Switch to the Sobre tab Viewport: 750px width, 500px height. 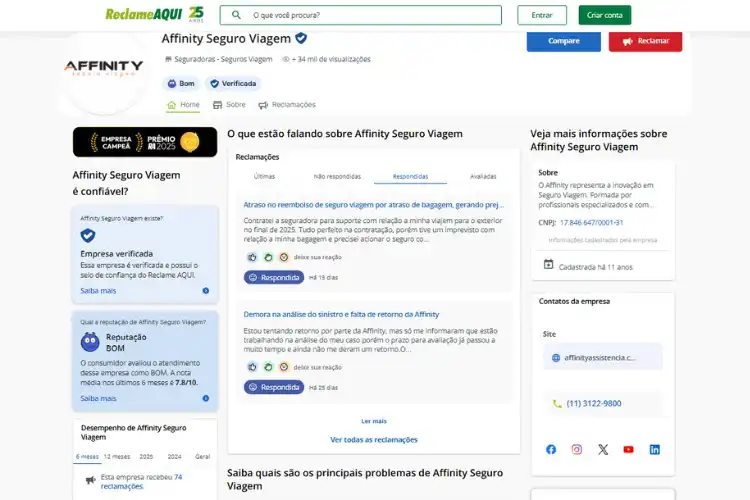(229, 105)
